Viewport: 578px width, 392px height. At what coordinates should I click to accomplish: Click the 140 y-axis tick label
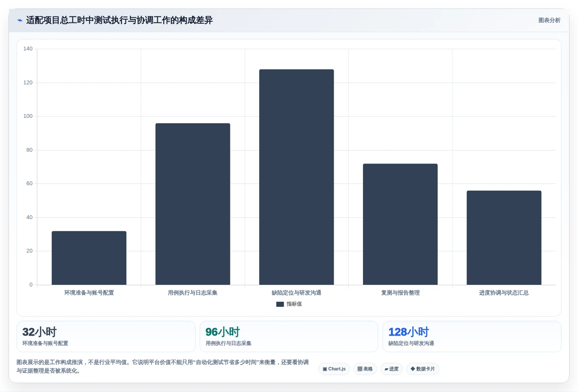pos(28,49)
